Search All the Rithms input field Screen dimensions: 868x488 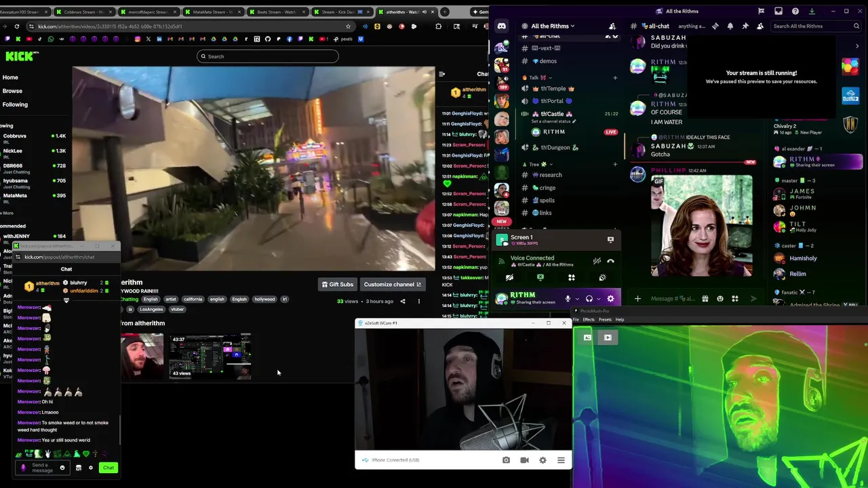pos(817,26)
